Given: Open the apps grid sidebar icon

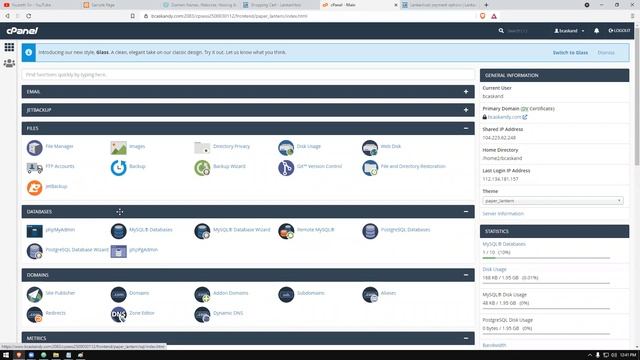Looking at the screenshot, I should (9, 47).
